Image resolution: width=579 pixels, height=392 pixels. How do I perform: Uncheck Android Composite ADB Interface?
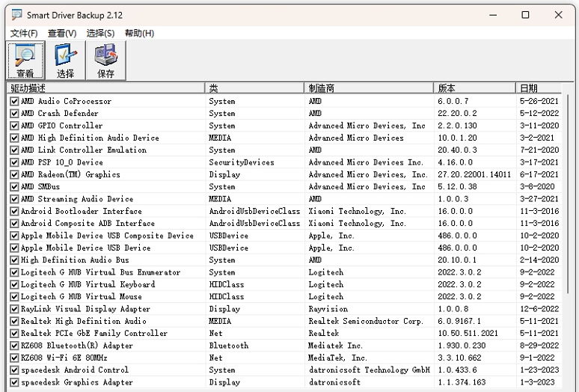(14, 224)
